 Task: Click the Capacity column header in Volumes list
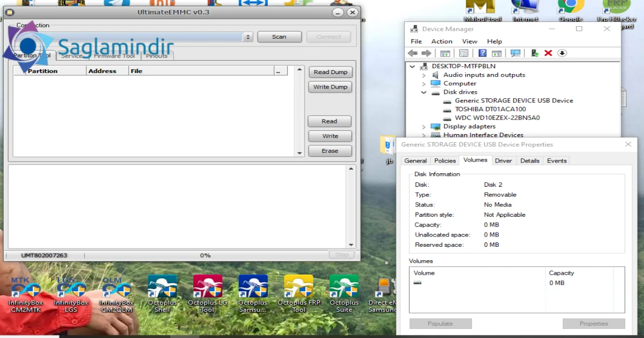tap(579, 273)
